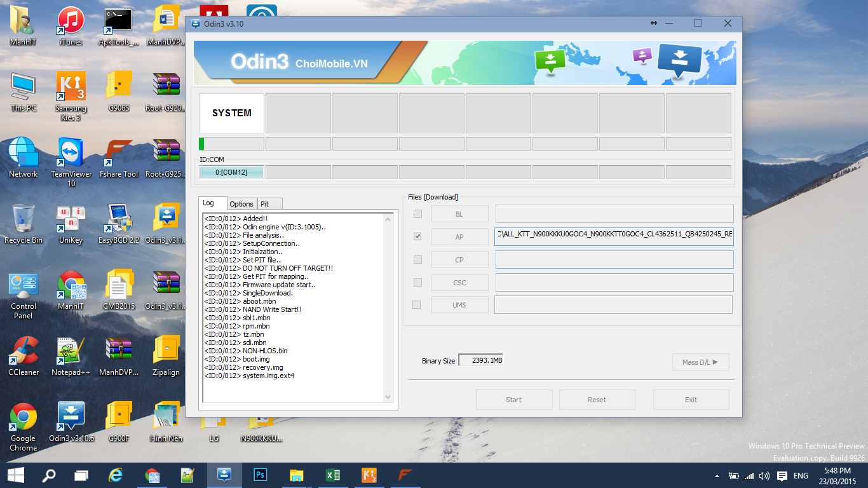Open the G906S folder on desktop
868x488 pixels.
coord(118,92)
